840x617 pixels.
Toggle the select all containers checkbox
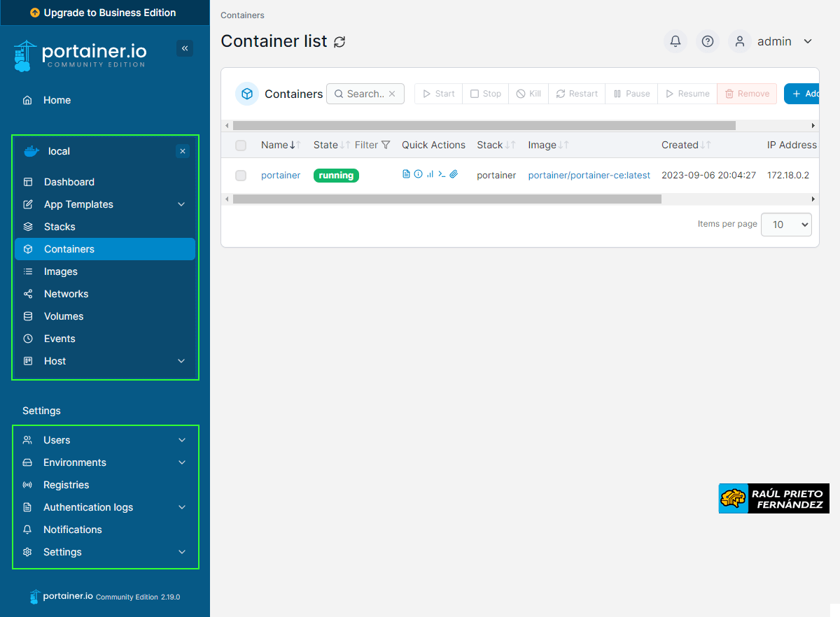(x=241, y=146)
